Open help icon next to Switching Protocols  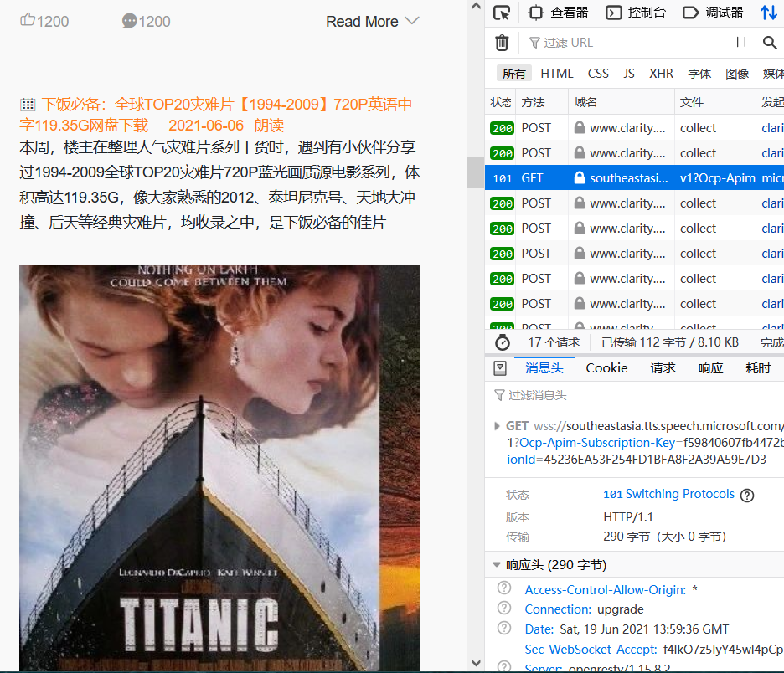coord(747,496)
